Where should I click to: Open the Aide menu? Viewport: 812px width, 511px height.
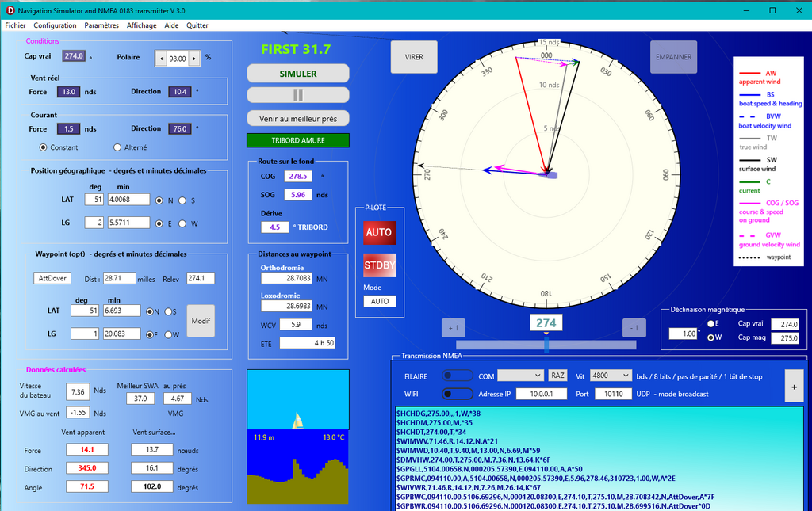[171, 25]
